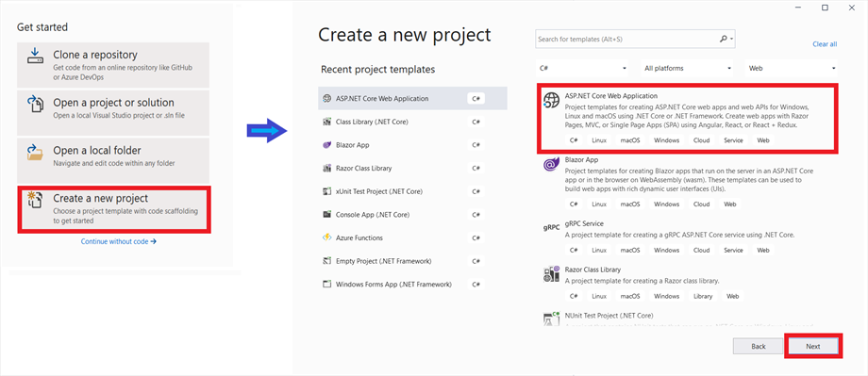Select Empty Project (.NET Framework) recent template

(412, 261)
